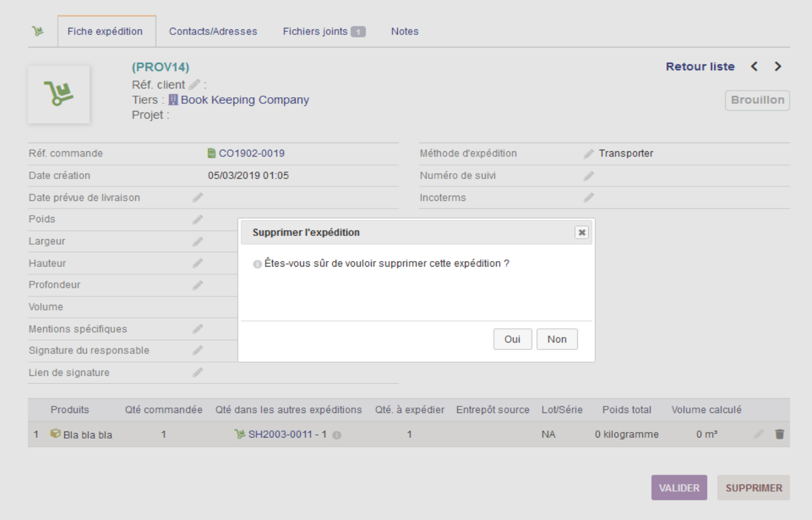Open the Notes tab
812x520 pixels.
[405, 32]
